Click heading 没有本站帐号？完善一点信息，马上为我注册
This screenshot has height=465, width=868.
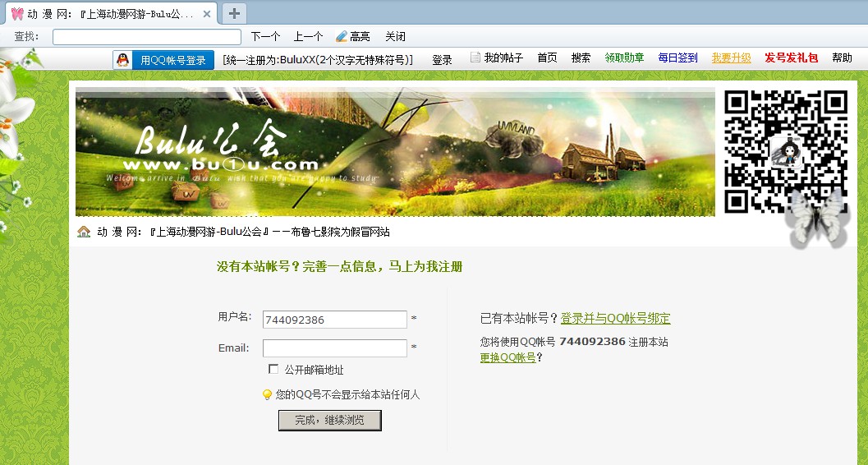(x=339, y=267)
